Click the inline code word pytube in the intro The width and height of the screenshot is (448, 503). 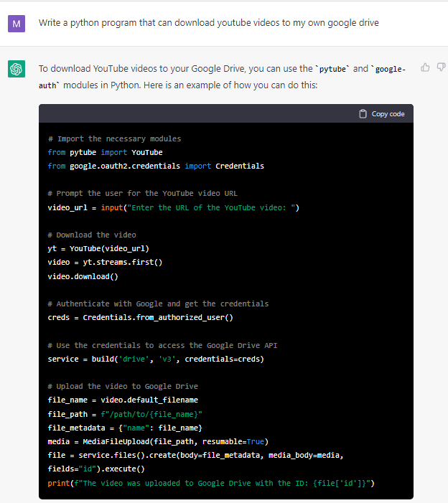pos(332,70)
